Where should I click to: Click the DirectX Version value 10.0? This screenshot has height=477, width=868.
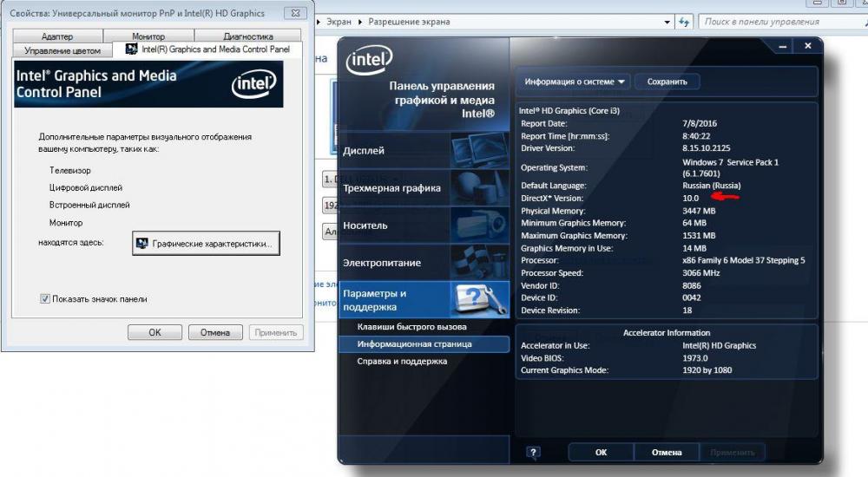tap(690, 198)
